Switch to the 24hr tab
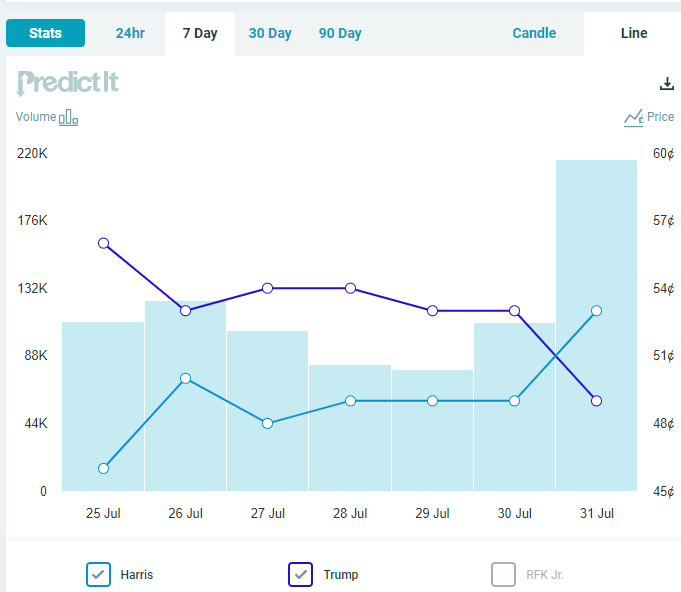Viewport: 681px width, 592px height. tap(130, 33)
